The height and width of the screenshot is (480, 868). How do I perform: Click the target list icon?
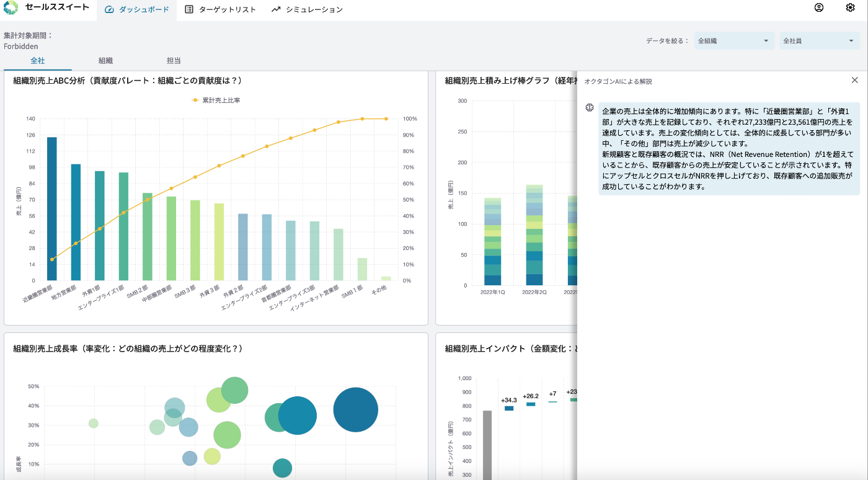pyautogui.click(x=189, y=10)
